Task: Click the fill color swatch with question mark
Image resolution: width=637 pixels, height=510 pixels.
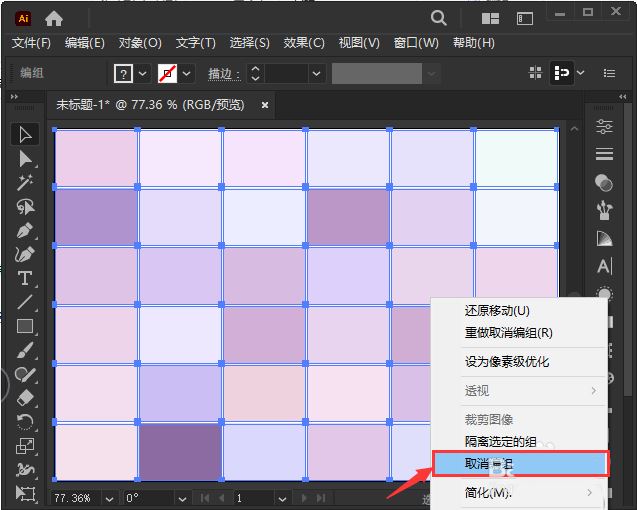Action: [x=124, y=74]
